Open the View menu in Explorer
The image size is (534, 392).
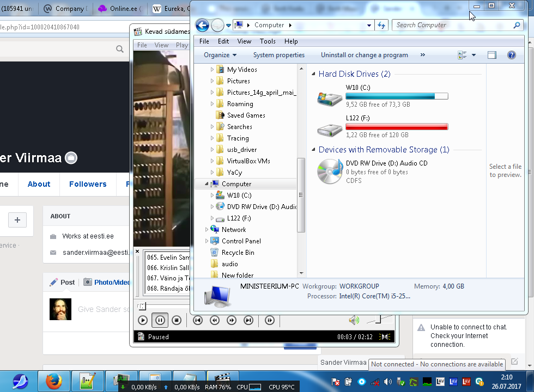[x=244, y=41]
